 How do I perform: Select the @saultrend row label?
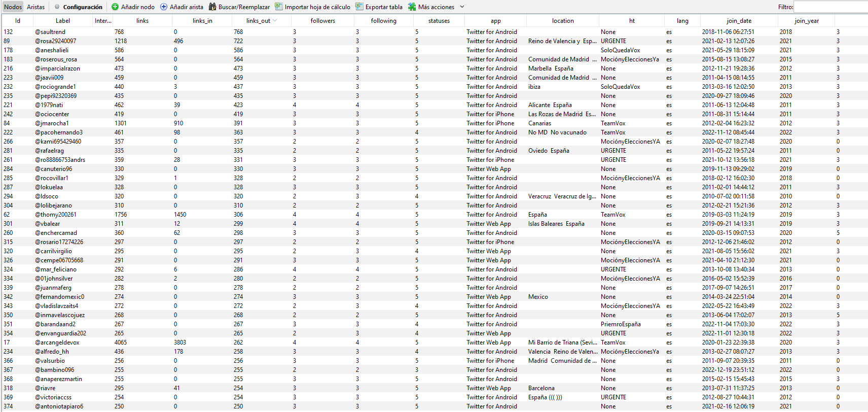(x=50, y=32)
